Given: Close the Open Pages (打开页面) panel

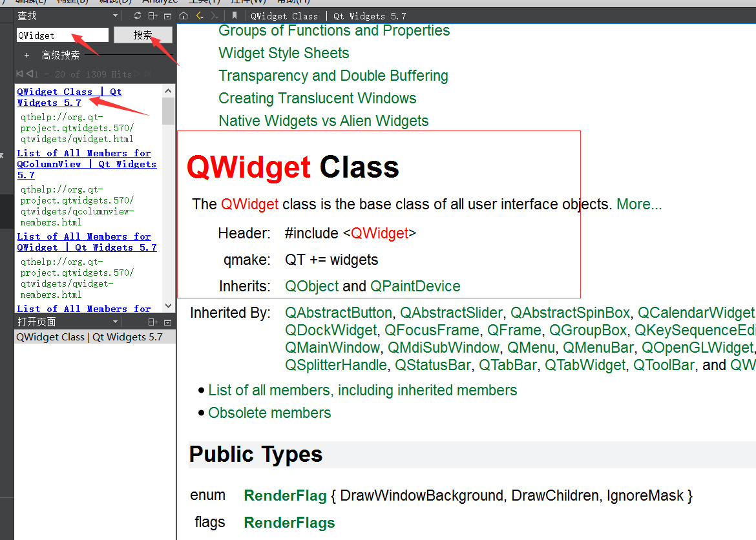Looking at the screenshot, I should coord(168,322).
